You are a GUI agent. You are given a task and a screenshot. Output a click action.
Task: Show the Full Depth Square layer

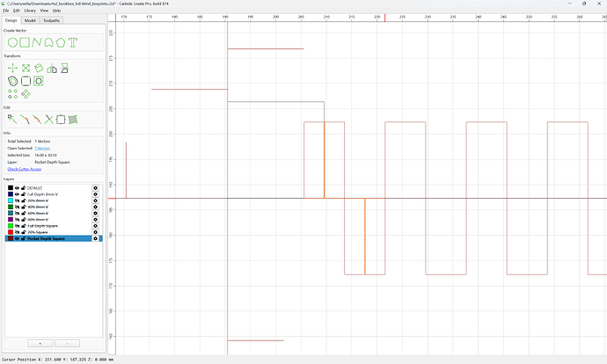click(17, 226)
